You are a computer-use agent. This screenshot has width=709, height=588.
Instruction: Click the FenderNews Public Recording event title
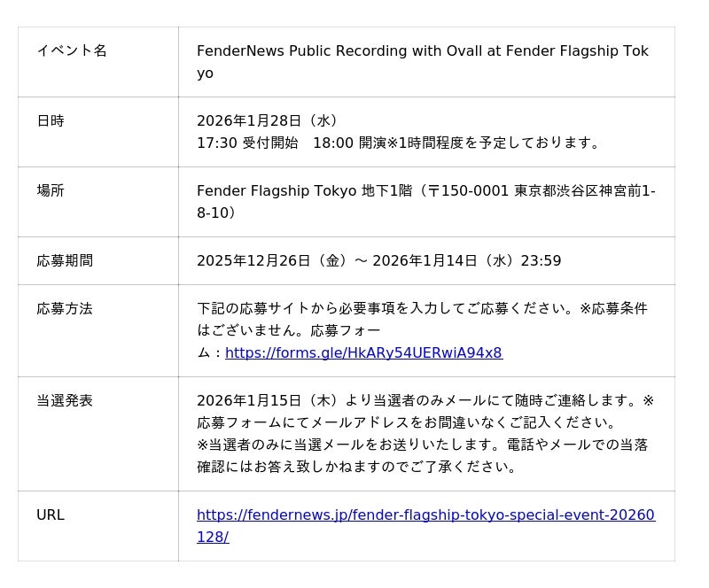click(x=422, y=51)
